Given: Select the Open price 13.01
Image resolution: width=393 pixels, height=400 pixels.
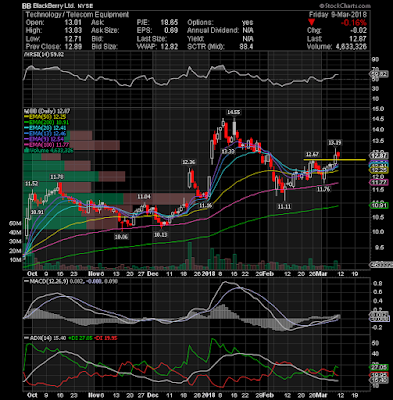Looking at the screenshot, I should pos(74,23).
